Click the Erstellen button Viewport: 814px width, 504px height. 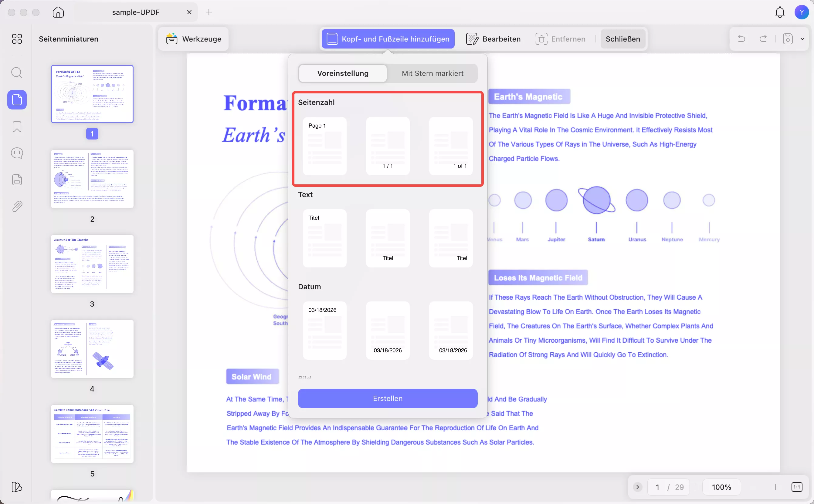coord(388,398)
